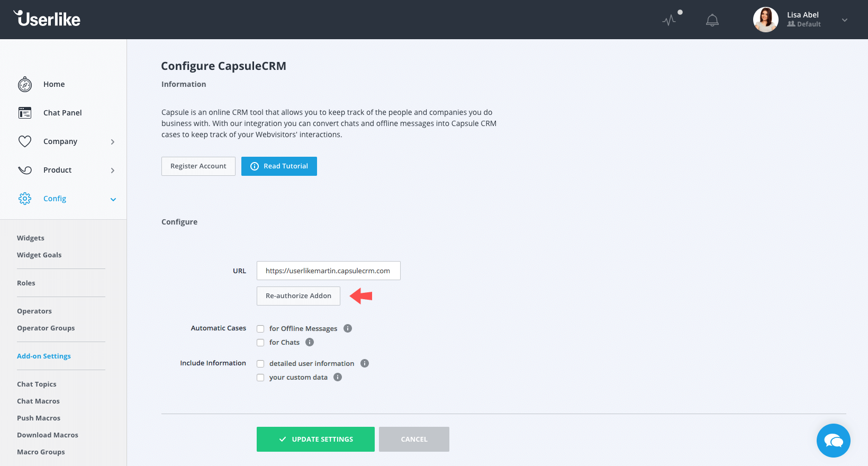
Task: Open Widget Goals
Action: tap(39, 255)
